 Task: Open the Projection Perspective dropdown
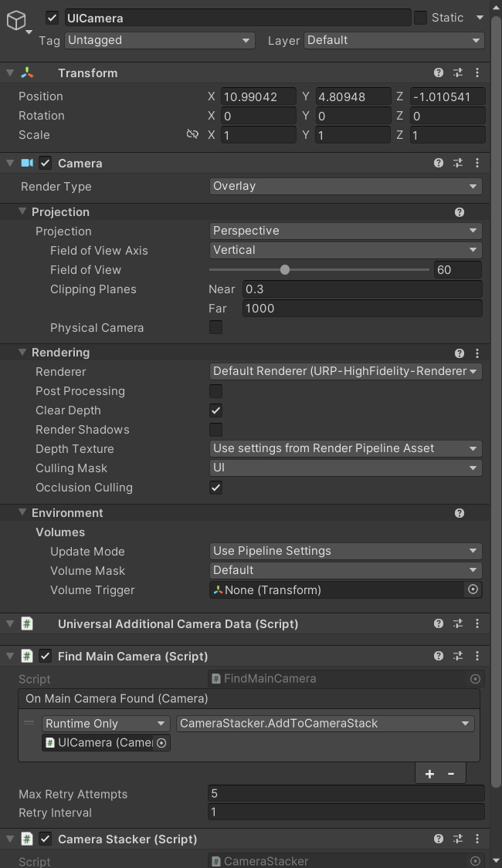tap(346, 231)
